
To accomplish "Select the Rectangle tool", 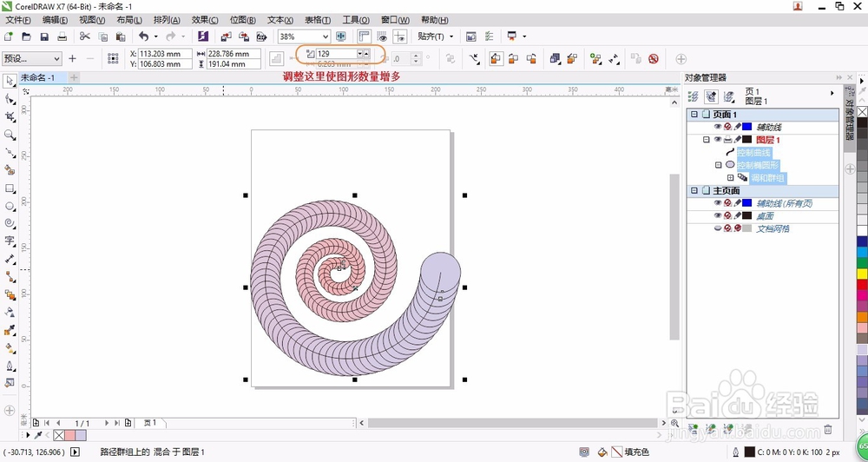I will coord(10,188).
